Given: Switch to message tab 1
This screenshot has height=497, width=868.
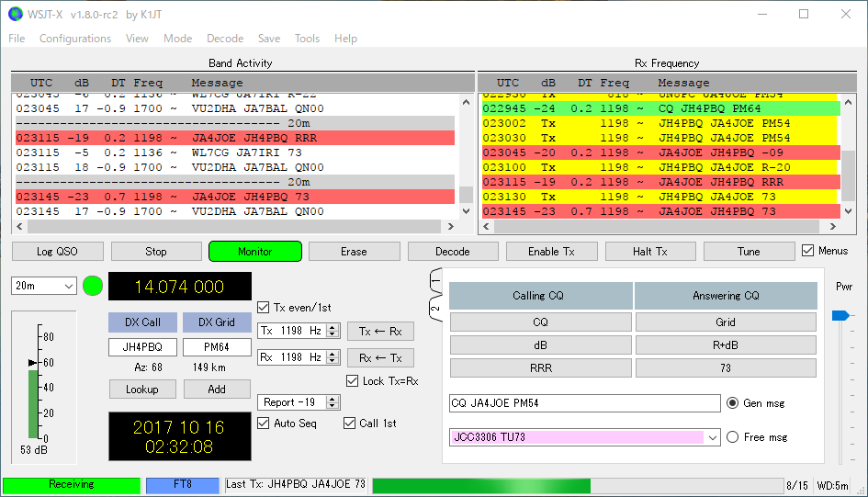Looking at the screenshot, I should click(435, 281).
